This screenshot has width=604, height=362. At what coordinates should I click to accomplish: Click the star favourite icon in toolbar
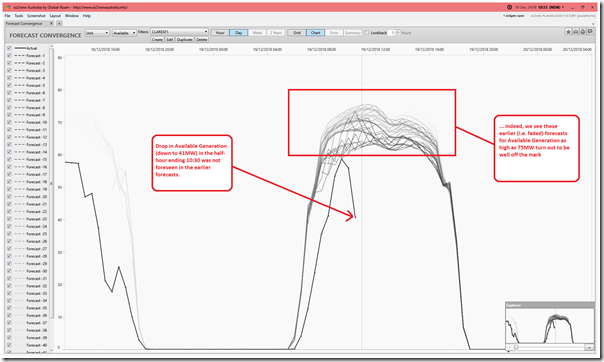[568, 32]
